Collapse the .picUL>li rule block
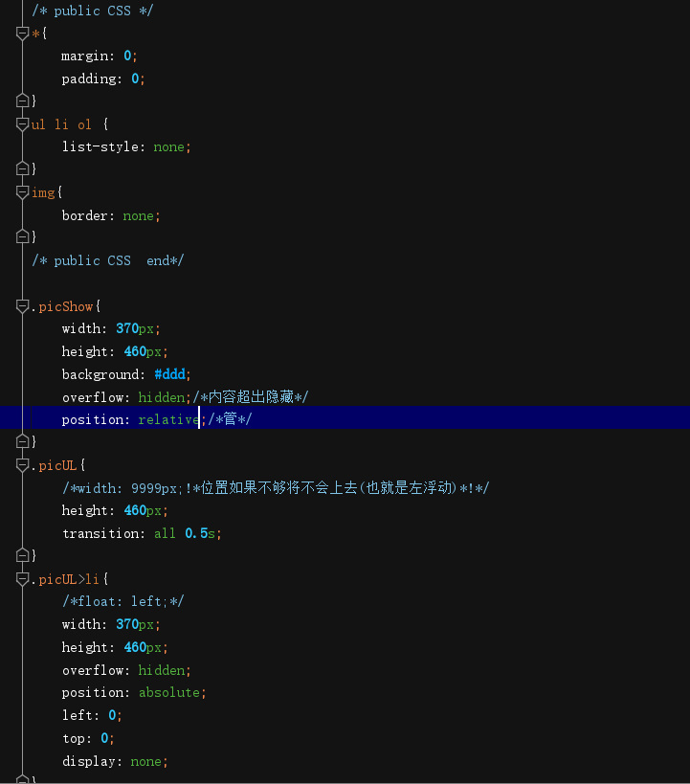Screen dimensions: 690x784 coord(23,579)
